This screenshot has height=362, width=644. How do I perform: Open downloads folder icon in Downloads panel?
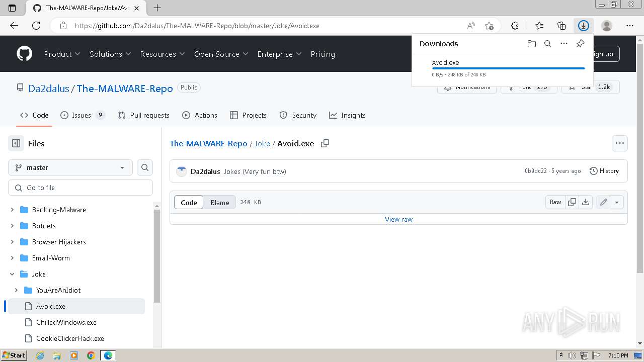532,44
